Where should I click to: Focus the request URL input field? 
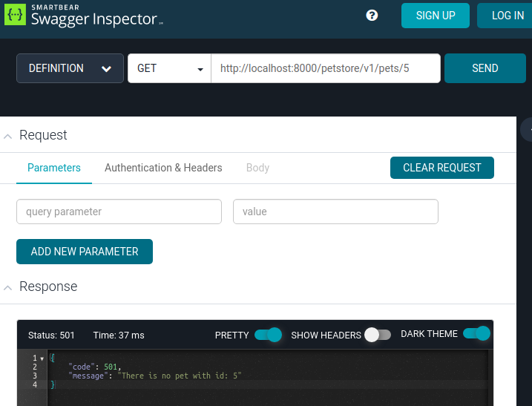pyautogui.click(x=326, y=68)
